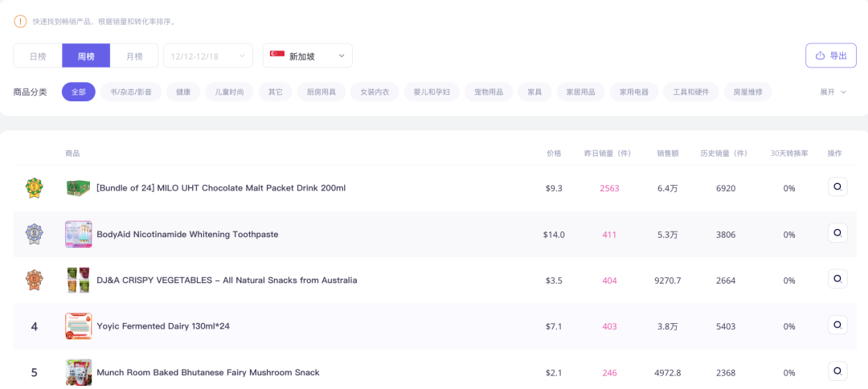
Task: Open the DJ&A Crispy Vegetables thumbnail
Action: coord(78,280)
